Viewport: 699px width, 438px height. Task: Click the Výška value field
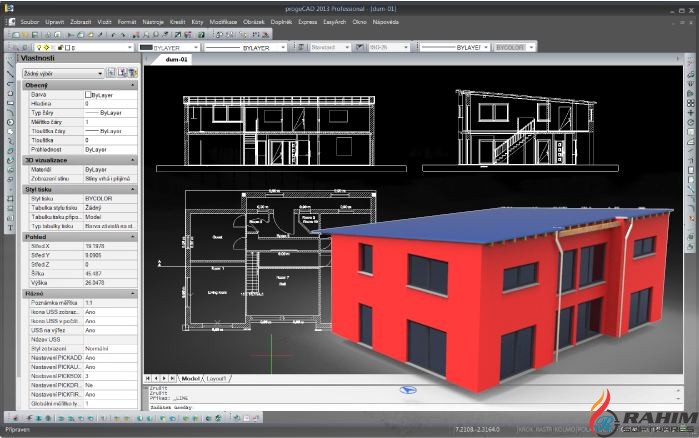tap(110, 282)
